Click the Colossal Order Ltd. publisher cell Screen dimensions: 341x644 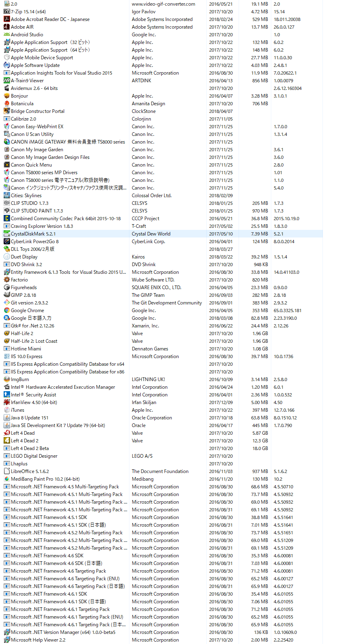pos(152,196)
